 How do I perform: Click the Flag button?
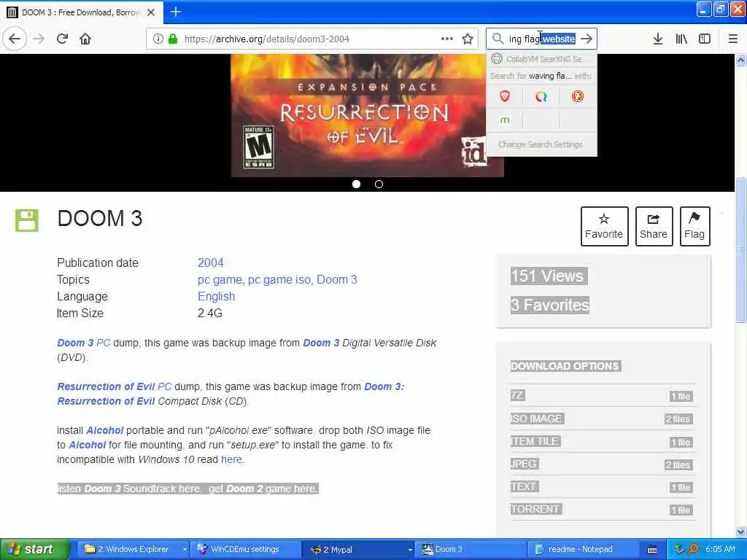694,226
